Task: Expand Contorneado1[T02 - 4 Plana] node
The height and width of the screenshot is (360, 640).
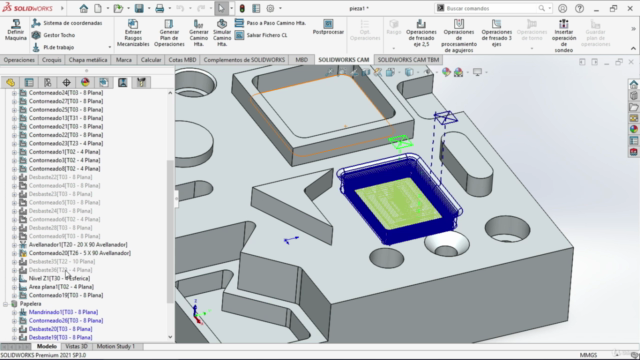Action: 14,152
